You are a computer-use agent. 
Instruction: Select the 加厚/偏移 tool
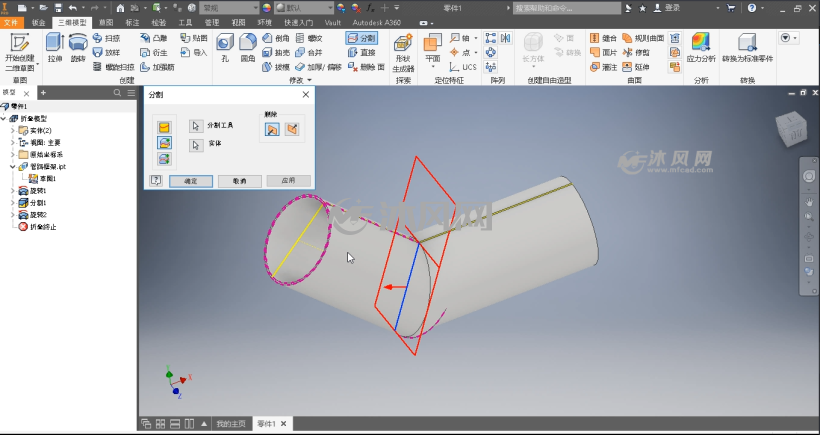pos(318,67)
